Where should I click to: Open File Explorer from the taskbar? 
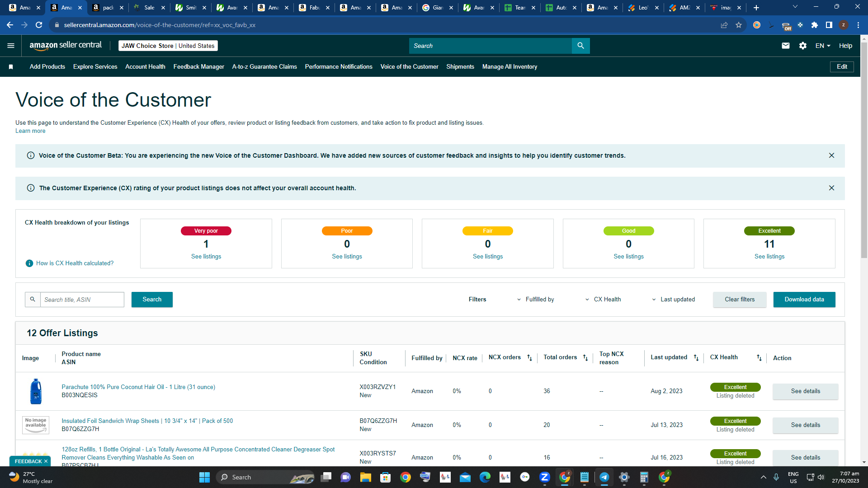click(365, 477)
